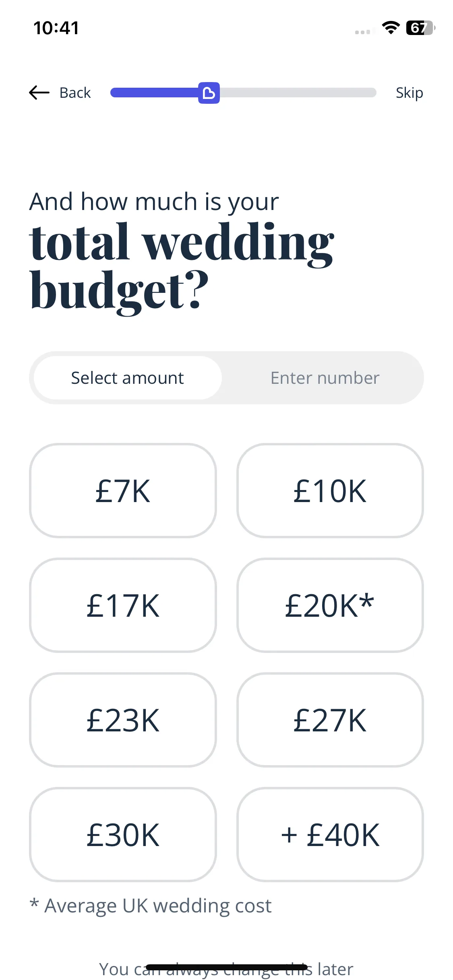Select the £20K* average budget option
Image resolution: width=453 pixels, height=980 pixels.
click(x=330, y=605)
